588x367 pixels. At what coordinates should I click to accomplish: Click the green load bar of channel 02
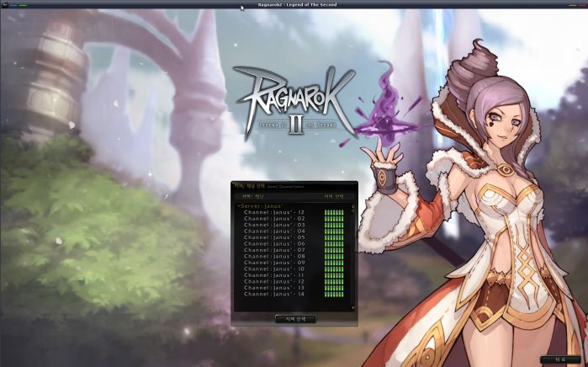[x=334, y=219]
